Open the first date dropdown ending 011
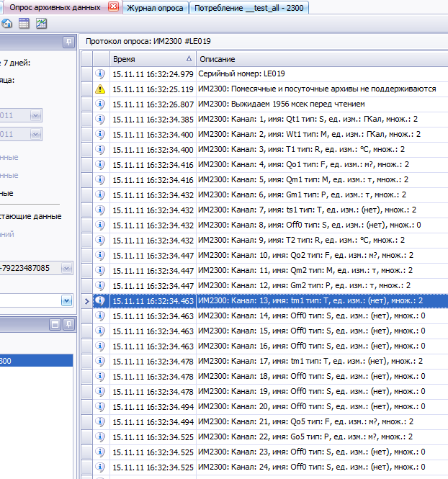Viewport: 448px width, 479px height. [35, 115]
